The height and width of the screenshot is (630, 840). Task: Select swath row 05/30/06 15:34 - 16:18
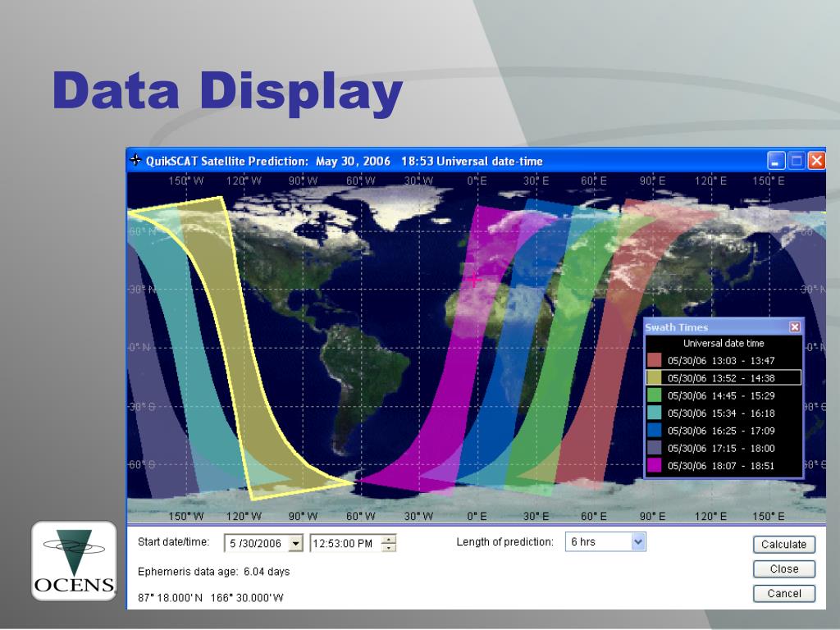click(724, 413)
